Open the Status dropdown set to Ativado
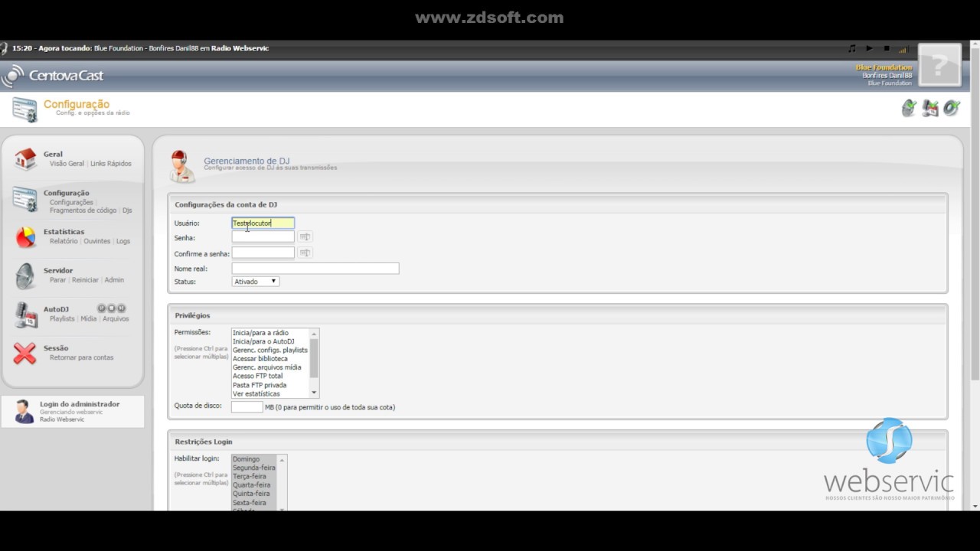The height and width of the screenshot is (551, 980). [x=256, y=282]
